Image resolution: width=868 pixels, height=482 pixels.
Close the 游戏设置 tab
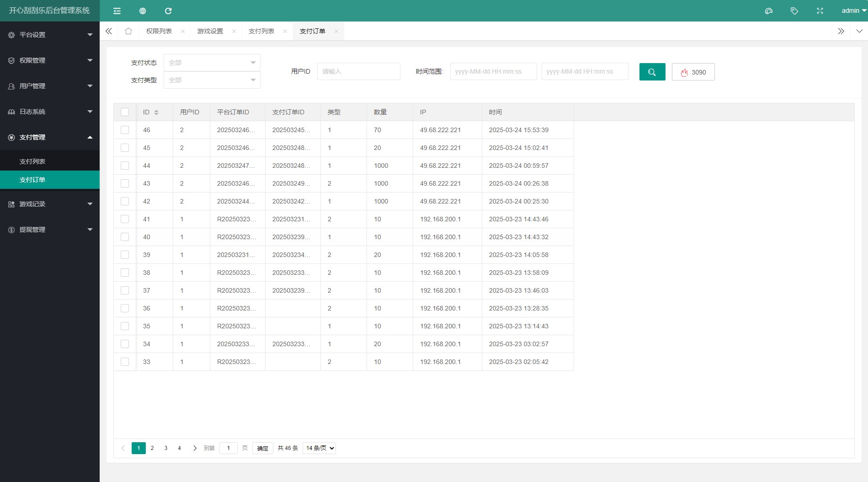tap(234, 31)
